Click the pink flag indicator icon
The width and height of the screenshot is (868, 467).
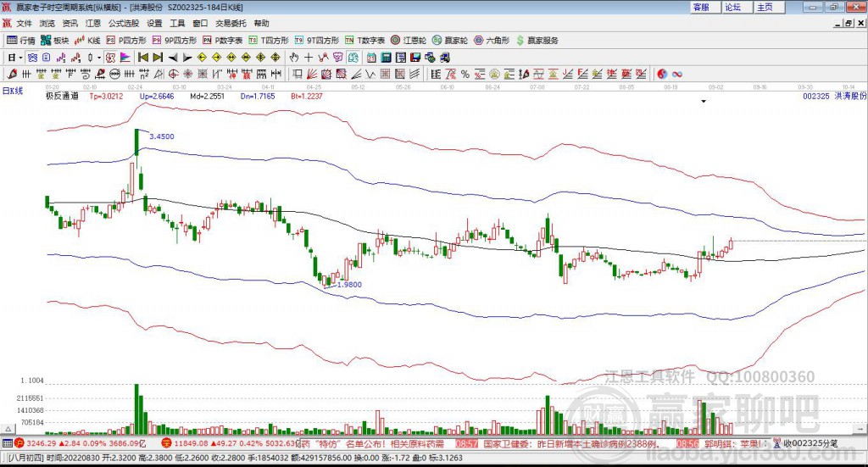click(x=125, y=58)
